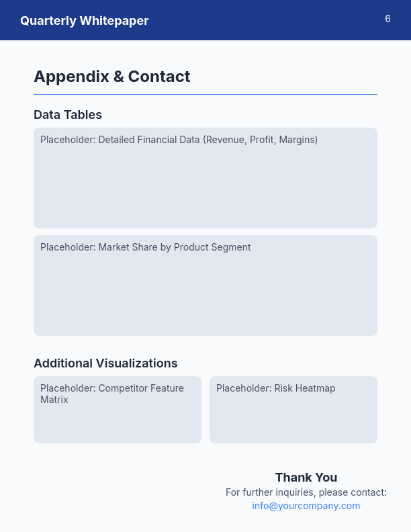This screenshot has height=532, width=411.
Task: Click the word 'Contact' in main heading
Action: tap(159, 77)
